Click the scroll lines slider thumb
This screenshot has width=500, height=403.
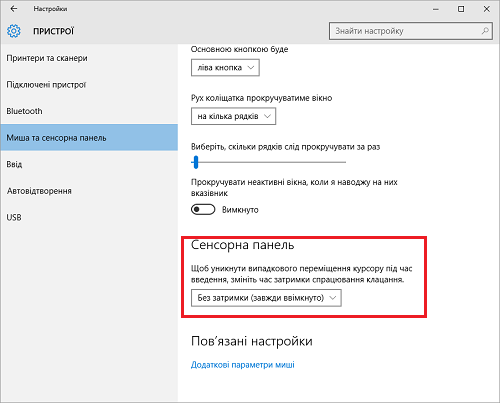coord(196,162)
